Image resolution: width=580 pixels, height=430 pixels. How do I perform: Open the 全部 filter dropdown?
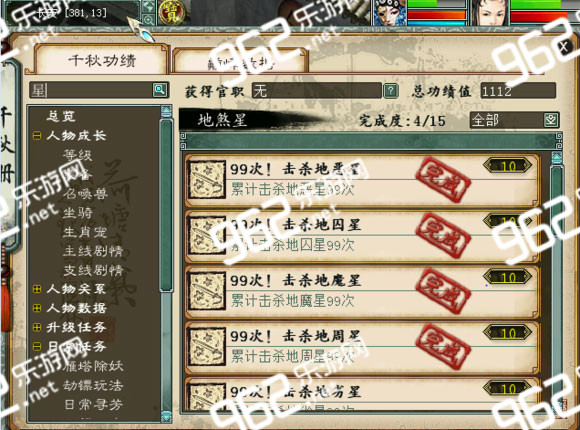(551, 120)
